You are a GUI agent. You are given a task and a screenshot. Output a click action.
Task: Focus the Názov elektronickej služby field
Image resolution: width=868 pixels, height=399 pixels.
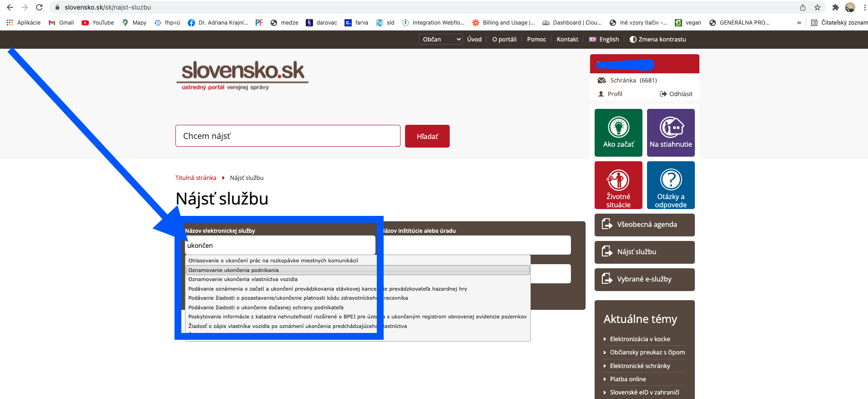[280, 245]
